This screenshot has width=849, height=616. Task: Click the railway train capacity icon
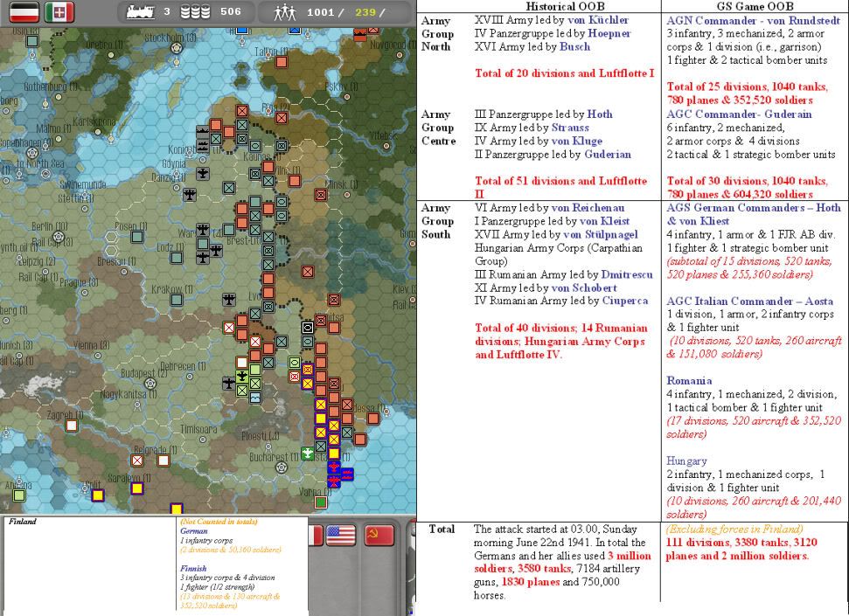141,12
